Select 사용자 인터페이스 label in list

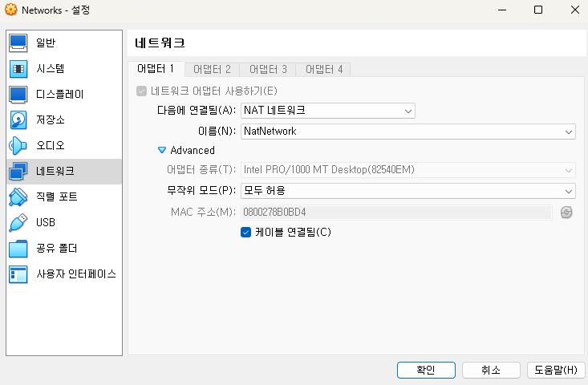[76, 274]
